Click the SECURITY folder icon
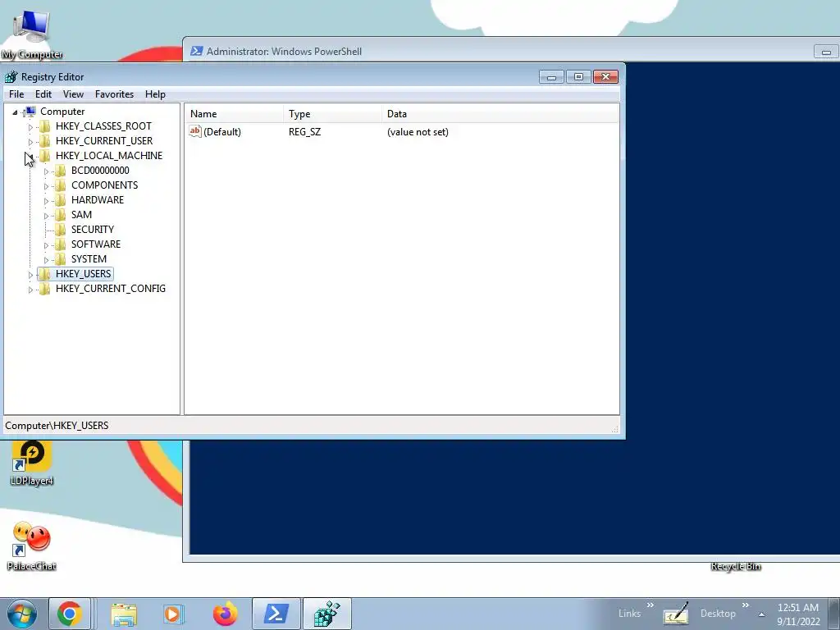840x630 pixels. 61,230
